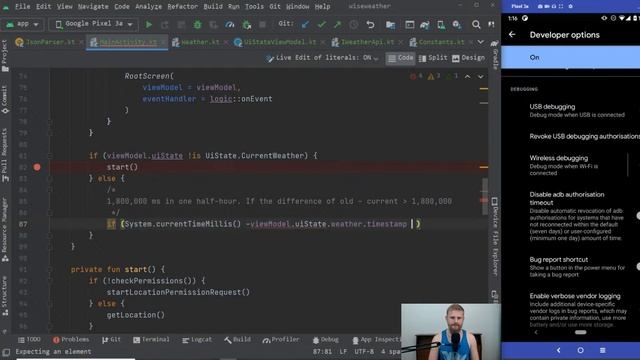The height and width of the screenshot is (360, 640).
Task: Show hidden editor tabs chevron
Action: pos(480,42)
